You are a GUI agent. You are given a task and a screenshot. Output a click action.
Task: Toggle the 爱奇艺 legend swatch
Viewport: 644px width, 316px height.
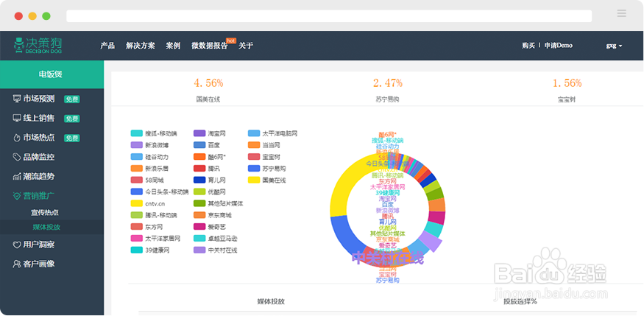coord(199,227)
